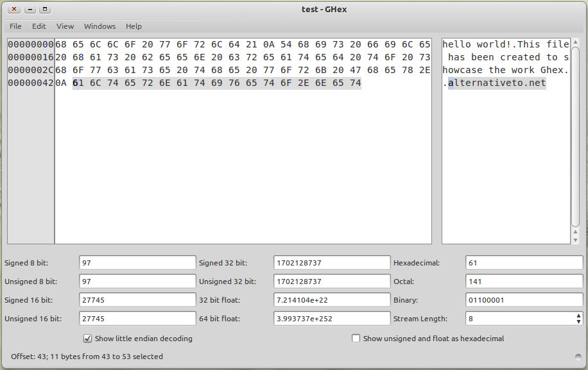Click the Unsigned 32 bit value field
This screenshot has height=370, width=588.
(331, 281)
